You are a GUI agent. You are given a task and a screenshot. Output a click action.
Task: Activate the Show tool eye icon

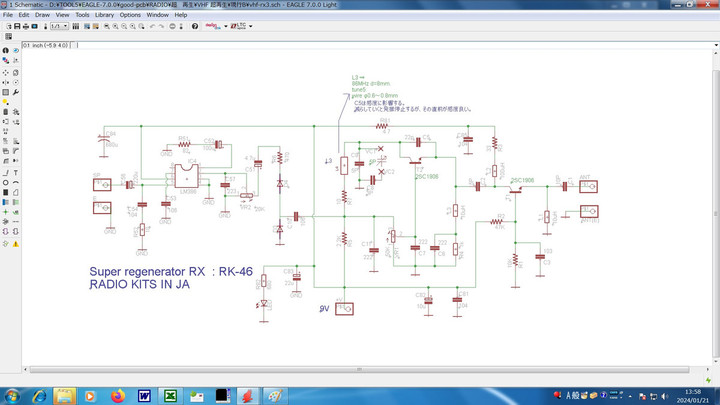tap(17, 50)
